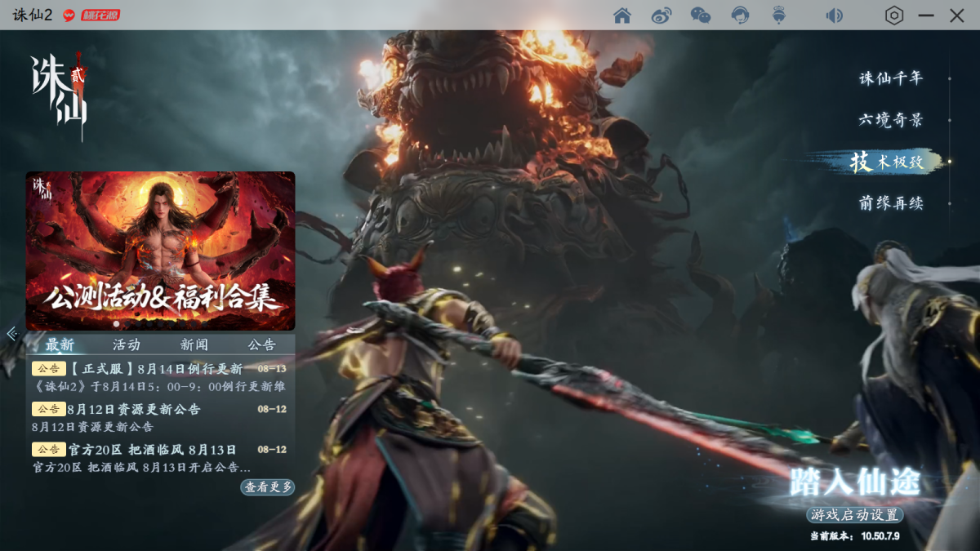Open the 8月14日例行更新 announcement
This screenshot has height=551, width=980.
point(155,369)
